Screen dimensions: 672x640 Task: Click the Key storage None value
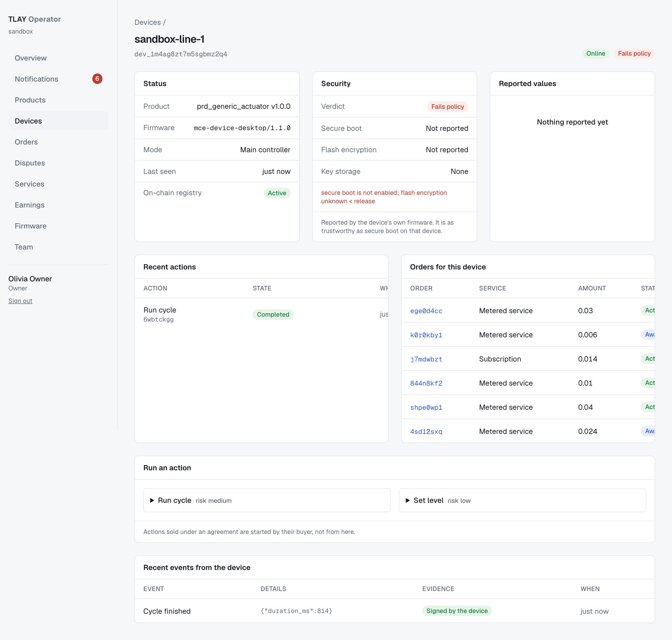(459, 171)
